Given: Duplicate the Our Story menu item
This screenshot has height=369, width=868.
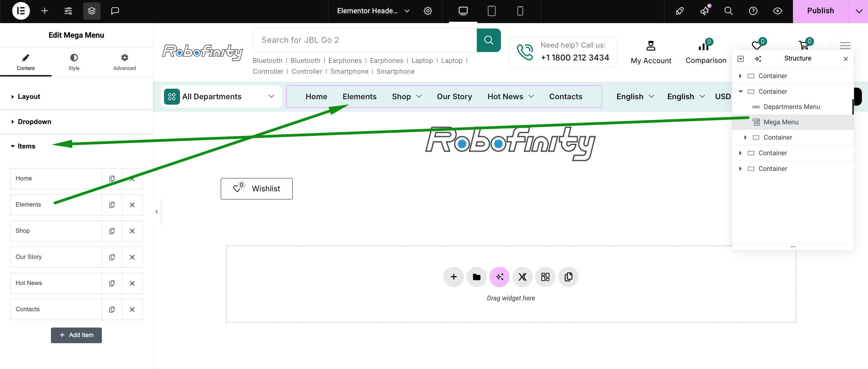Looking at the screenshot, I should coord(112,257).
